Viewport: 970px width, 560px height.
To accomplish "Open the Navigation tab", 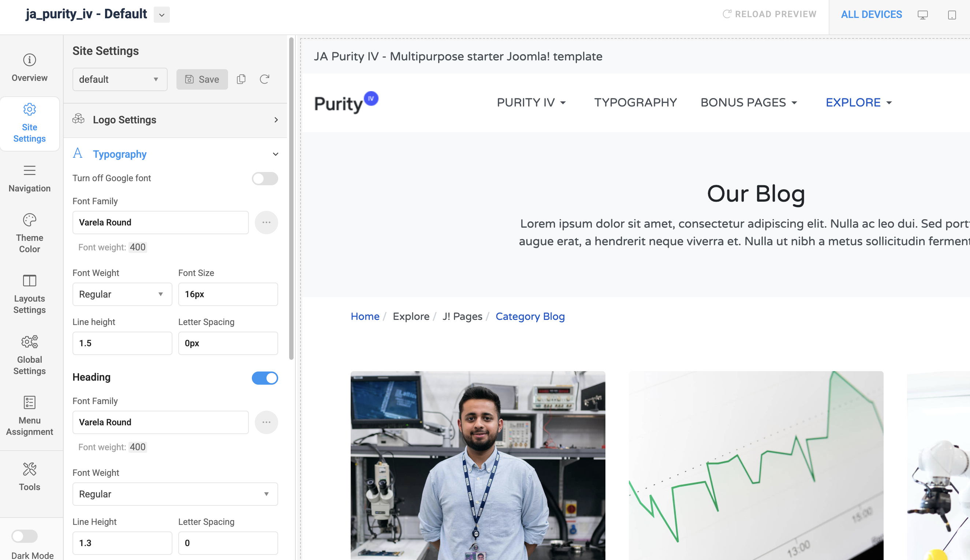I will (x=29, y=178).
